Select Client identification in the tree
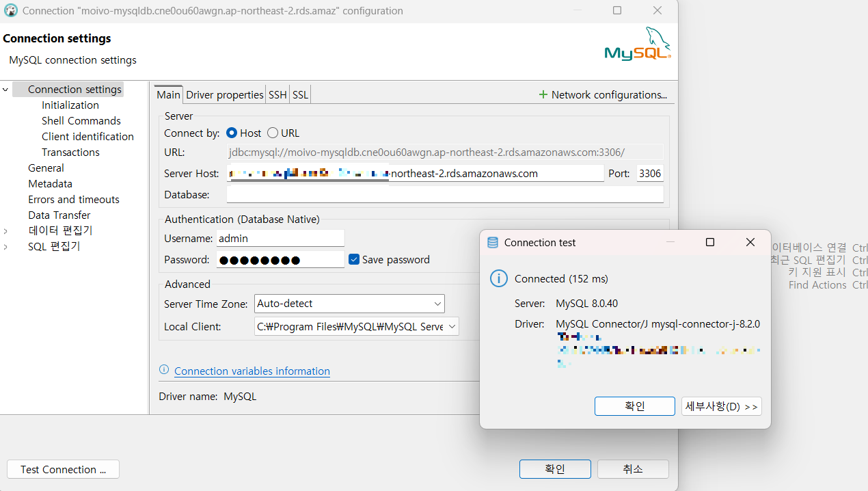Image resolution: width=868 pixels, height=491 pixels. click(87, 137)
